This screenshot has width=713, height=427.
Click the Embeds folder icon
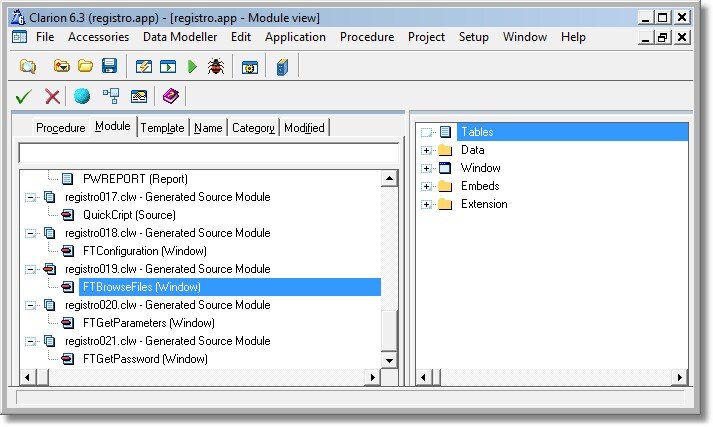(445, 186)
